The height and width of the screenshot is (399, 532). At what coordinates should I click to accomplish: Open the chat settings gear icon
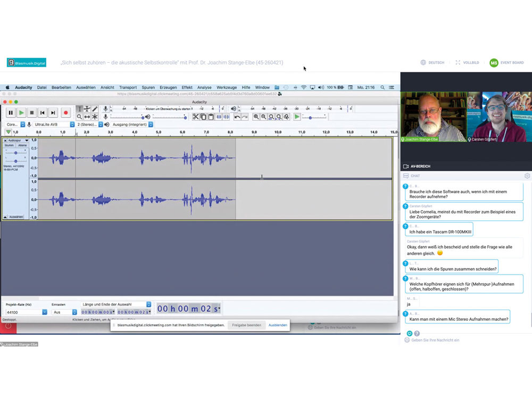(x=527, y=176)
